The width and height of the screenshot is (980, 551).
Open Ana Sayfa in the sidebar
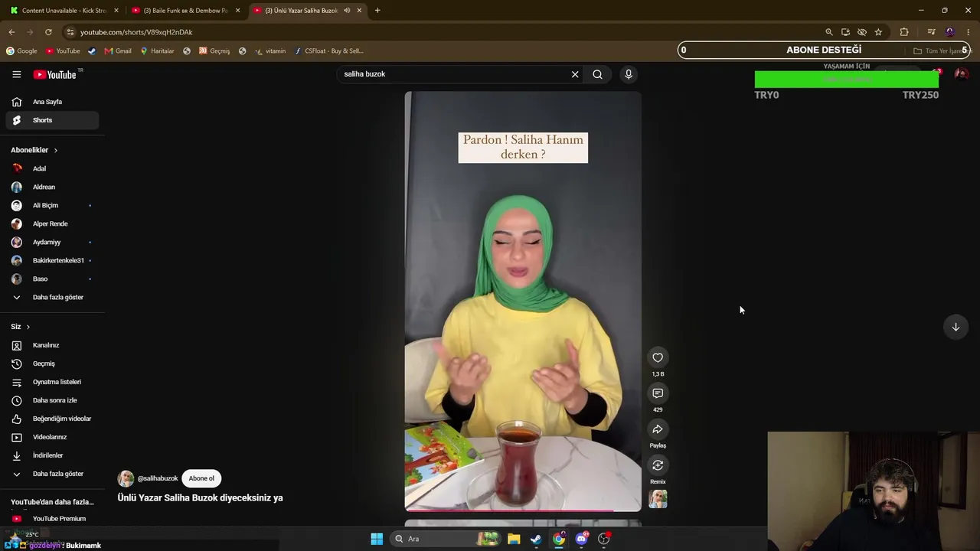pyautogui.click(x=52, y=102)
